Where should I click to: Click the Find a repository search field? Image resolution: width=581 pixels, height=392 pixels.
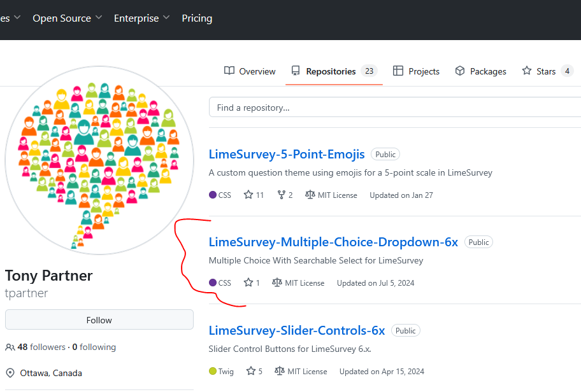(x=395, y=108)
